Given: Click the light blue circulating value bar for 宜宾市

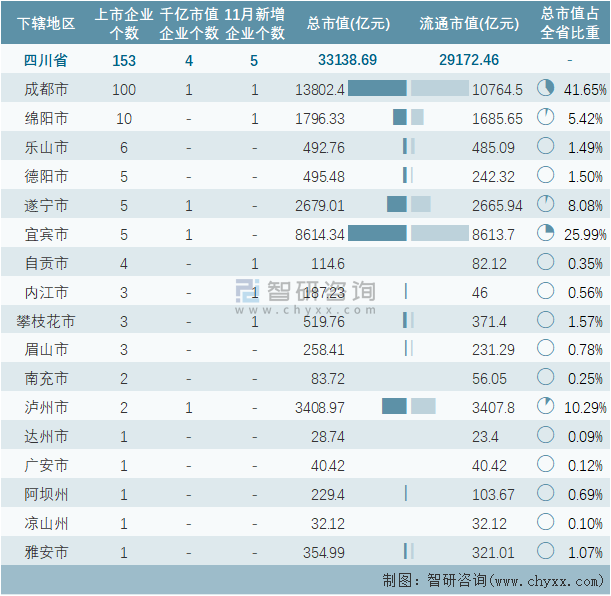Looking at the screenshot, I should click(439, 234).
